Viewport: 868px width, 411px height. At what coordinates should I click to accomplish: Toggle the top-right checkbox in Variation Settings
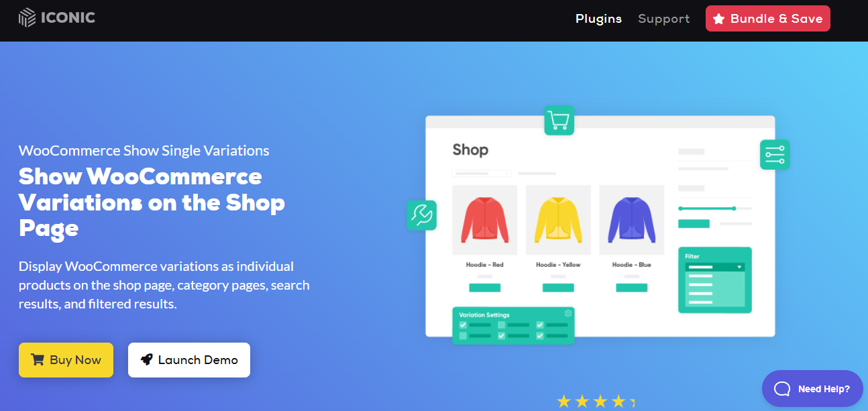539,325
